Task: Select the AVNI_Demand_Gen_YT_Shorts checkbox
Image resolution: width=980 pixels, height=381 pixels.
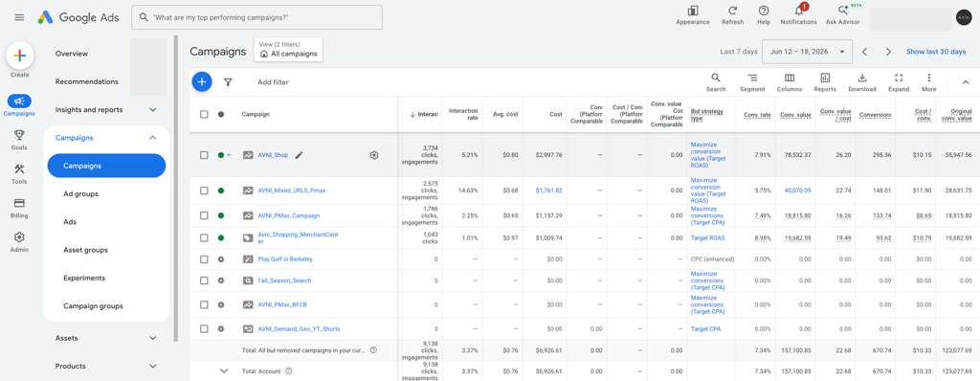Action: pos(204,329)
